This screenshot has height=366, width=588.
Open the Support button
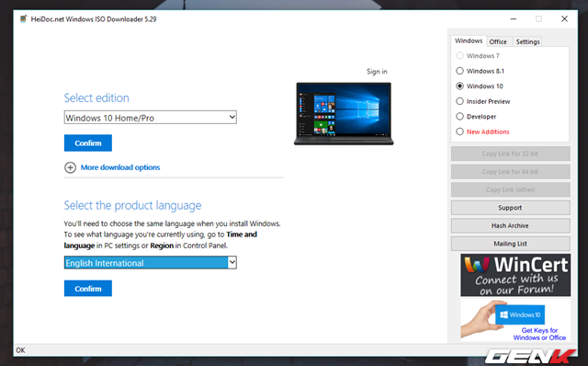click(x=511, y=208)
